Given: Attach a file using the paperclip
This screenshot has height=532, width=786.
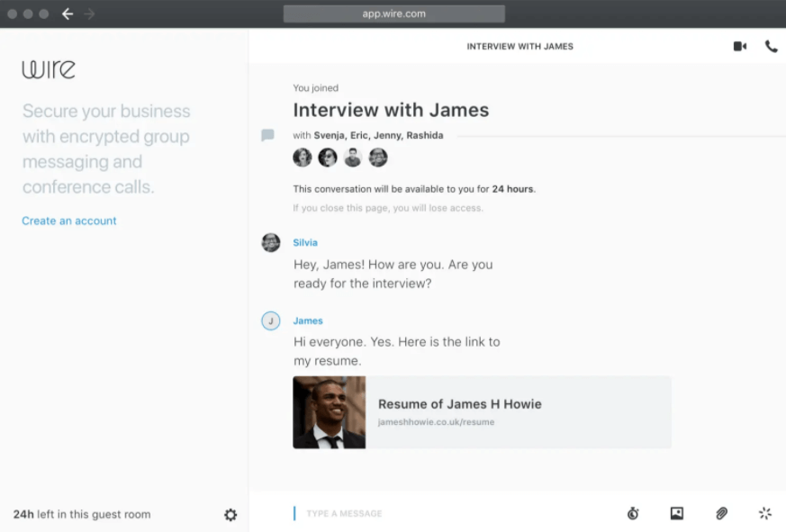Looking at the screenshot, I should [x=721, y=513].
